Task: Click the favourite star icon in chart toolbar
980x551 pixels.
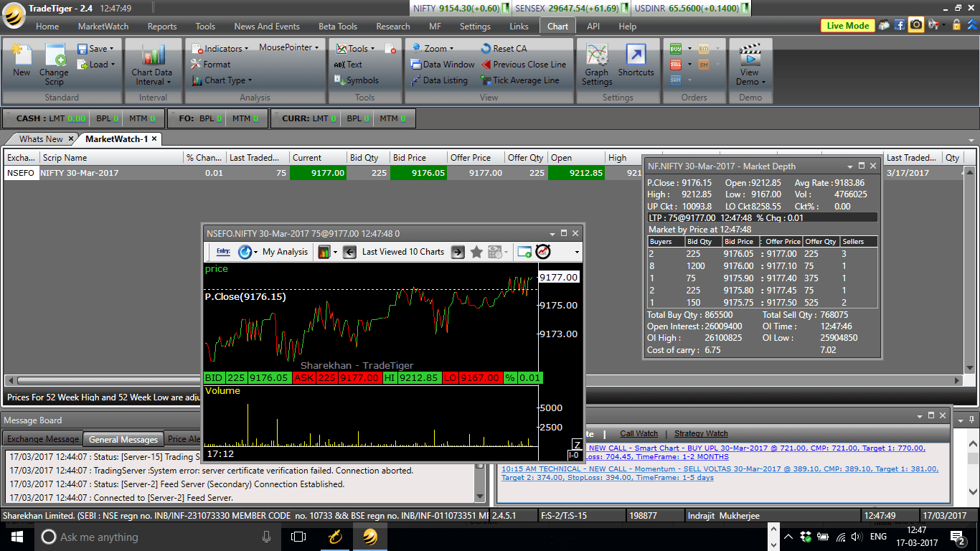Action: 476,252
